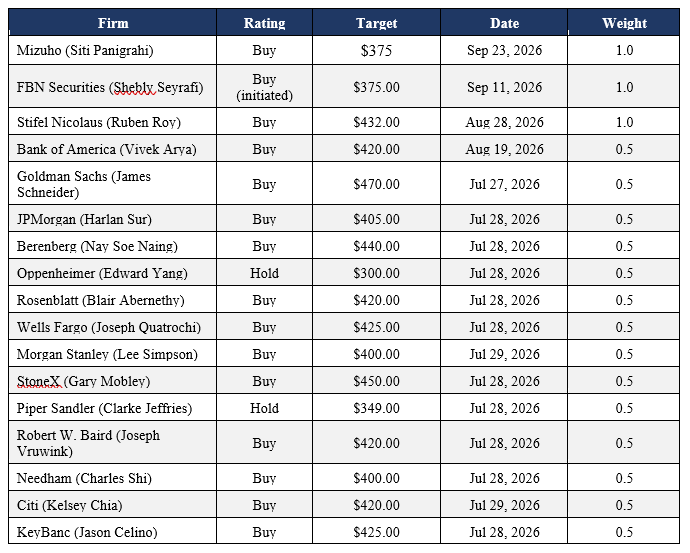690x553 pixels.
Task: Click the Rating column header
Action: [x=264, y=22]
